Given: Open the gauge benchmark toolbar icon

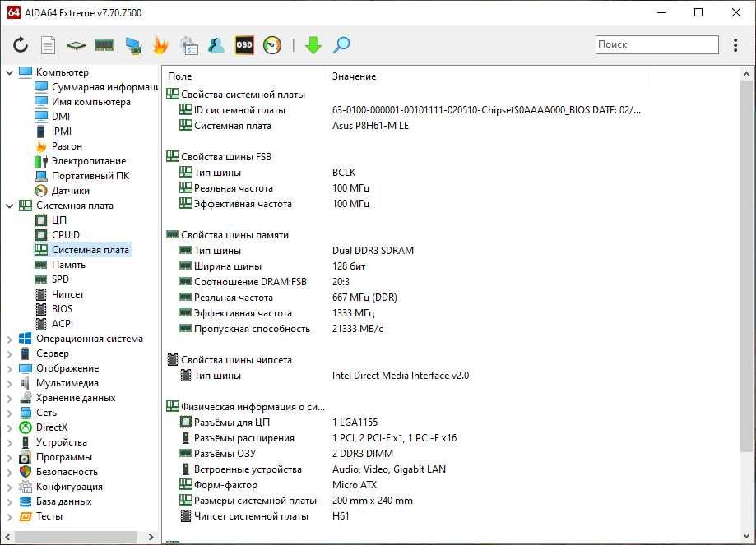Looking at the screenshot, I should pyautogui.click(x=272, y=45).
